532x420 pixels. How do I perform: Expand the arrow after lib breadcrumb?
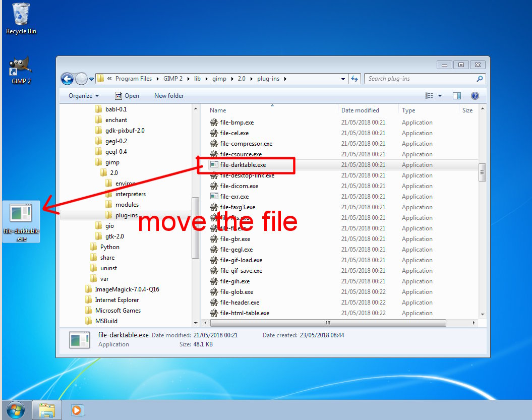(x=206, y=79)
